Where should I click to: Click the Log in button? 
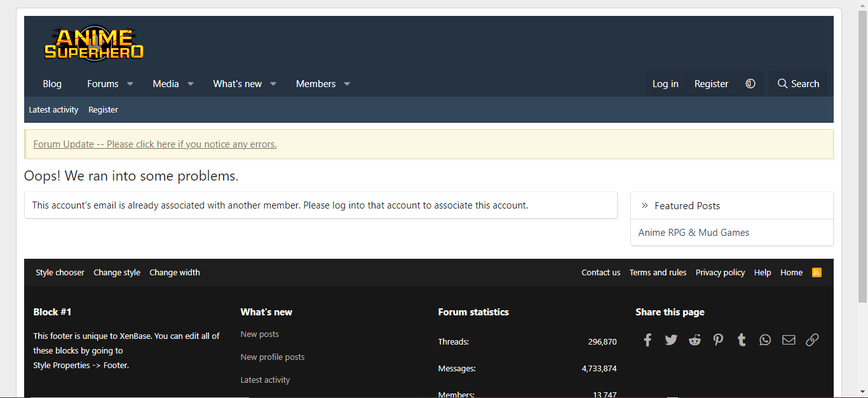pyautogui.click(x=665, y=83)
